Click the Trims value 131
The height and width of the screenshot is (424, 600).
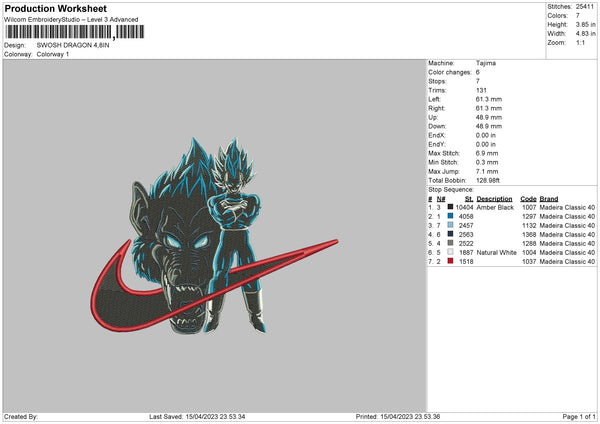pyautogui.click(x=481, y=90)
